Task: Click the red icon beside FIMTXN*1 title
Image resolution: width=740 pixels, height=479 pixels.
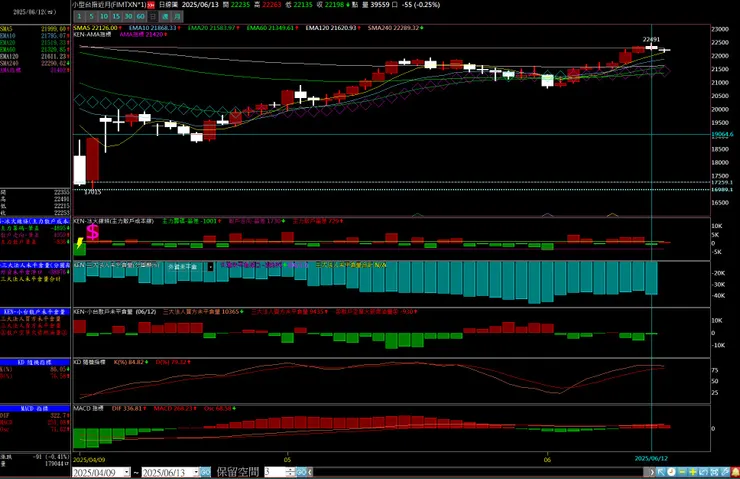Action: point(151,5)
